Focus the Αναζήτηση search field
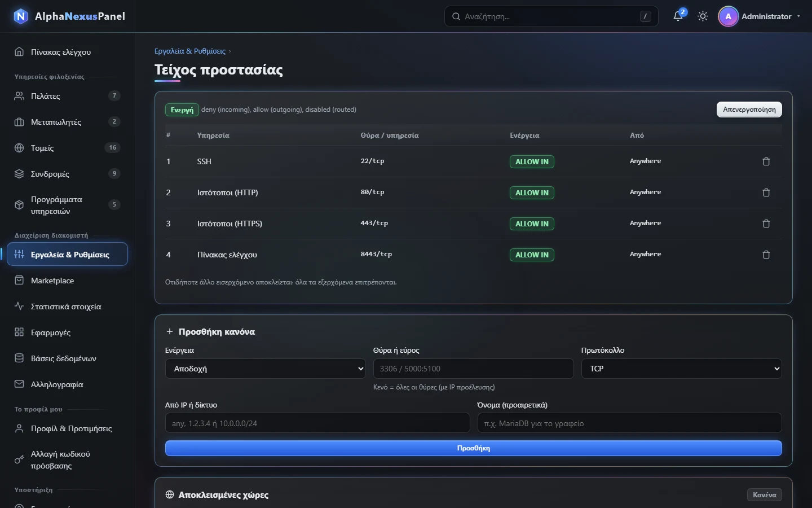 [551, 16]
